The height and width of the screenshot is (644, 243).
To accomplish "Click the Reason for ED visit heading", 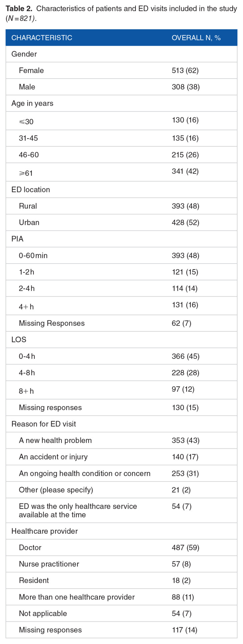I will click(44, 424).
